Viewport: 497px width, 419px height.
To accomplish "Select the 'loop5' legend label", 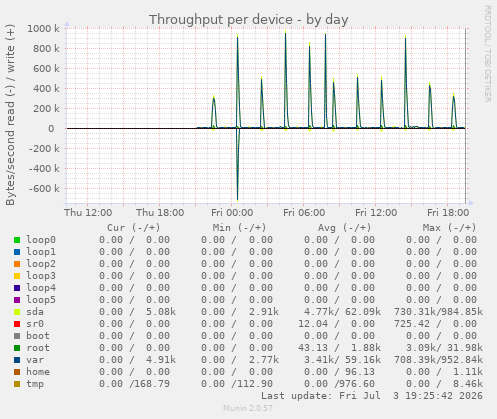I will tap(41, 300).
